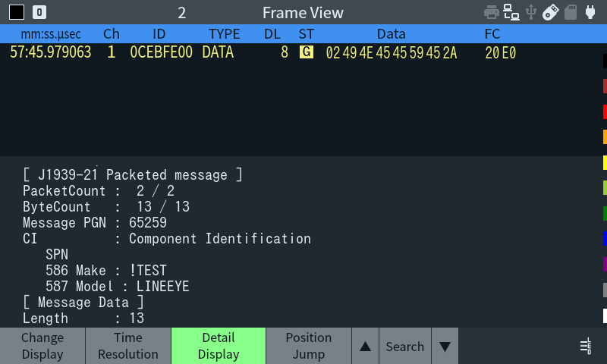Click the "0" counter badge
This screenshot has height=364, width=607.
pyautogui.click(x=39, y=12)
